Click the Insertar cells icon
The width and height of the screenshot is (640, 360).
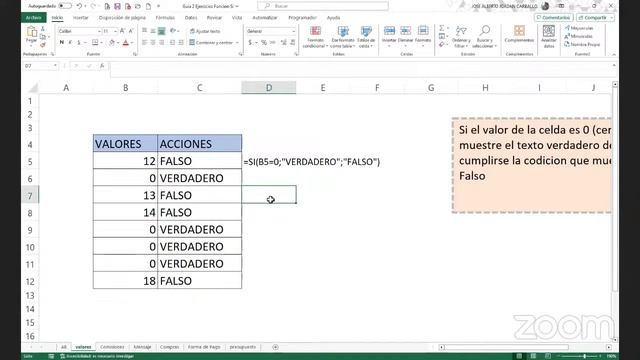pyautogui.click(x=389, y=31)
